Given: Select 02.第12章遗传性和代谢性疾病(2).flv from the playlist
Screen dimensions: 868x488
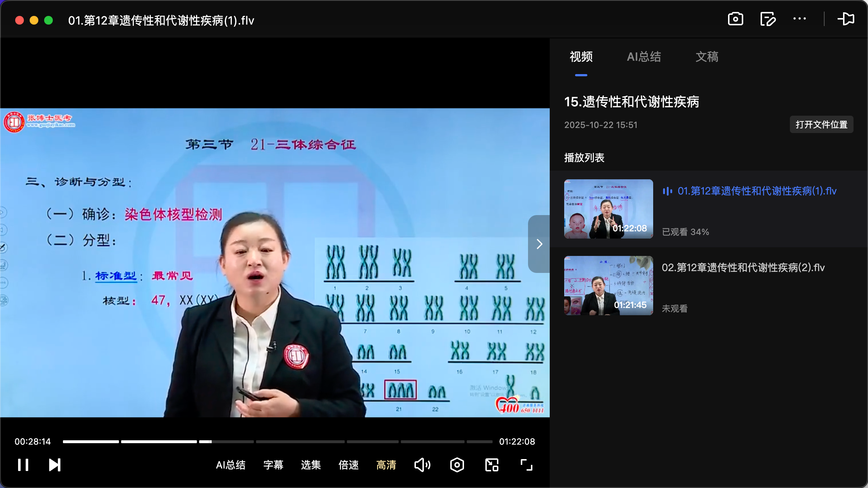Looking at the screenshot, I should coord(744,267).
